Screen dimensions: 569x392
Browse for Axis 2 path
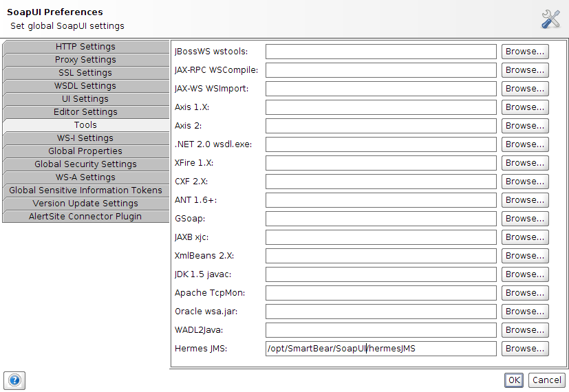(525, 126)
